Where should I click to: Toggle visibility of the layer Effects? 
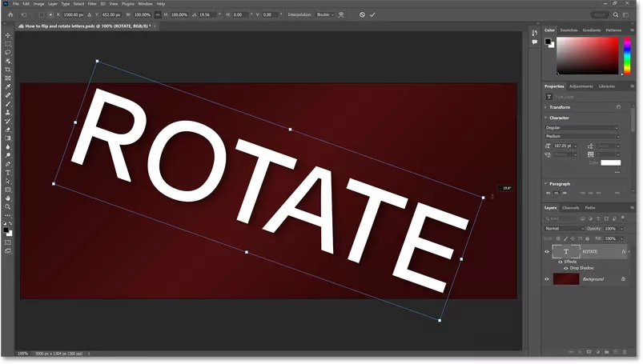pos(561,262)
